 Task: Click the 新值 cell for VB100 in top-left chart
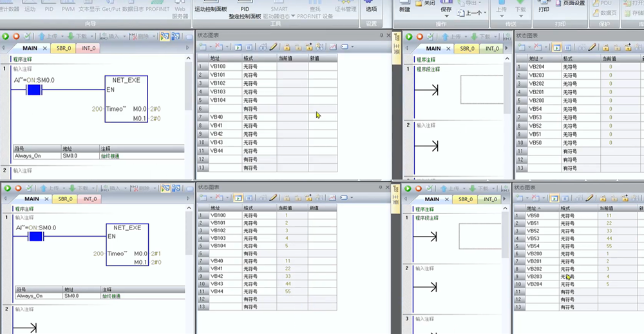pos(322,66)
